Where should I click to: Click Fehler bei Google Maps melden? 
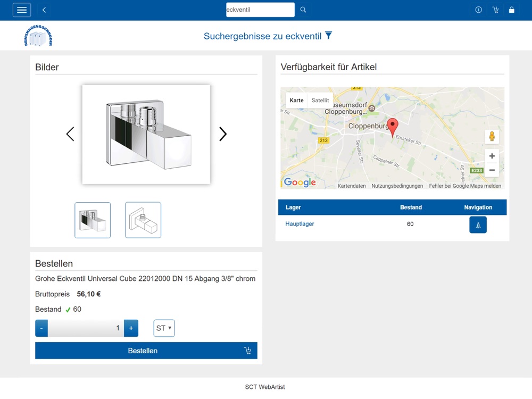point(465,186)
